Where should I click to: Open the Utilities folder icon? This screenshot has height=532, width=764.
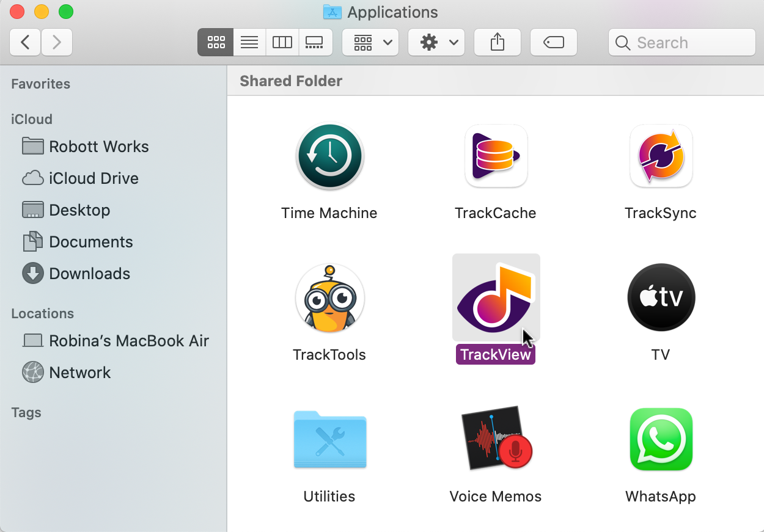[x=329, y=440]
